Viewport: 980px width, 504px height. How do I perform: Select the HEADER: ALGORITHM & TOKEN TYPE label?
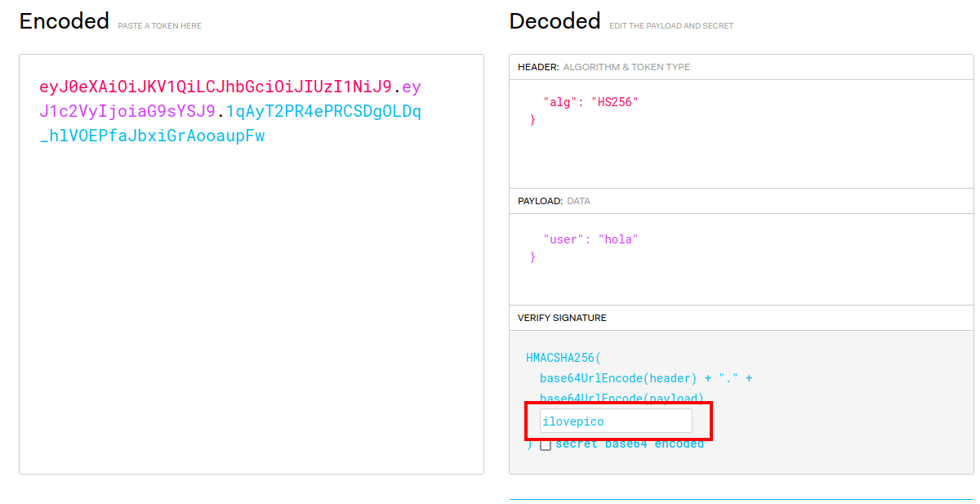pos(604,67)
